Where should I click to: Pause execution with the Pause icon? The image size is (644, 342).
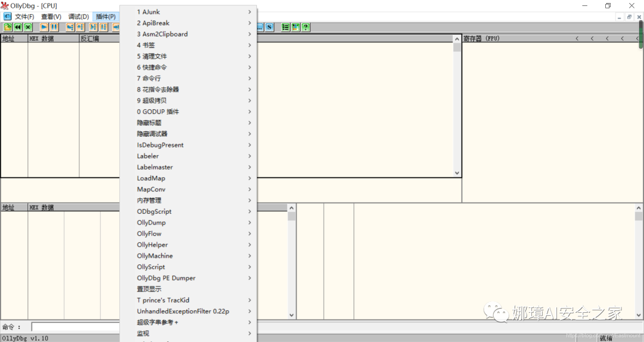pyautogui.click(x=54, y=27)
